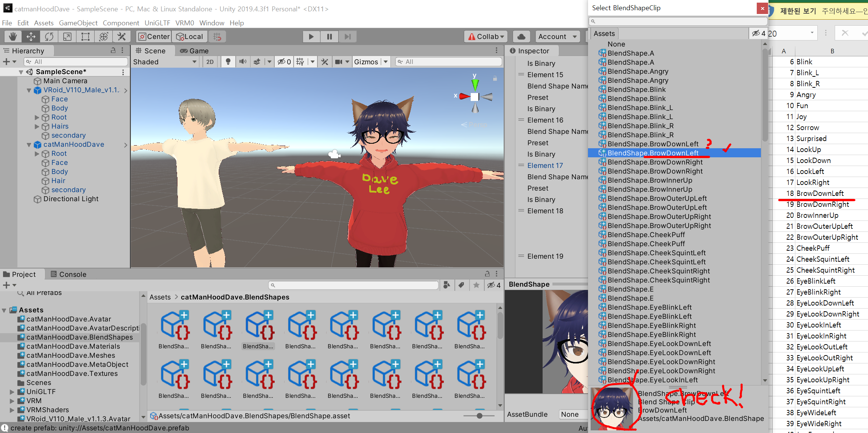Open the Collab button
The height and width of the screenshot is (433, 868).
coord(486,37)
